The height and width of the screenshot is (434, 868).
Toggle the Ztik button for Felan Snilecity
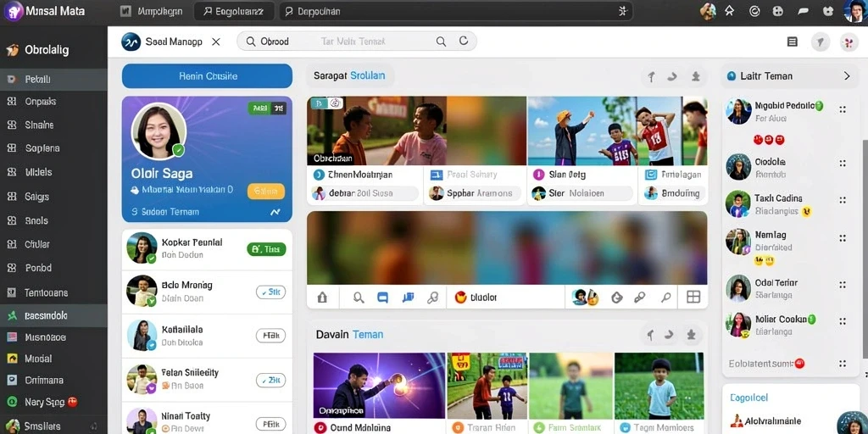(x=270, y=380)
